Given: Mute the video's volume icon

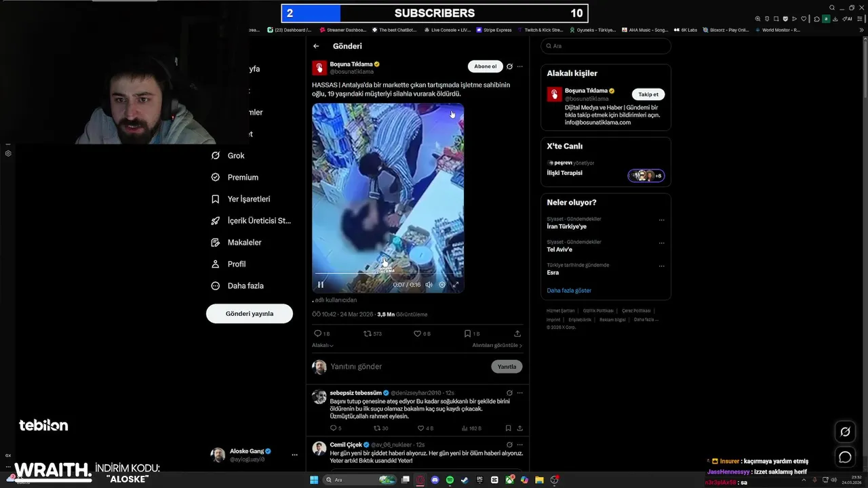Looking at the screenshot, I should coord(429,285).
